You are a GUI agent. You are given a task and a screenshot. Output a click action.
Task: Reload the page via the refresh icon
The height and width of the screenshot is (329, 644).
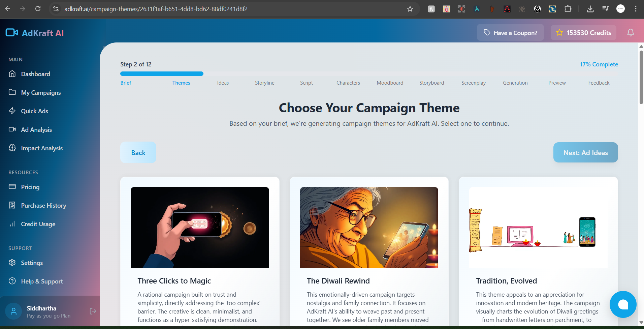click(38, 9)
